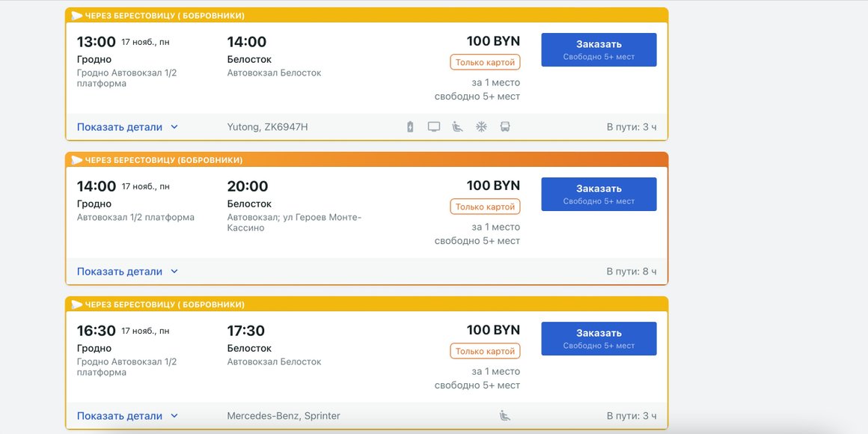
Task: Click the TV screen amenity icon
Action: pyautogui.click(x=434, y=127)
